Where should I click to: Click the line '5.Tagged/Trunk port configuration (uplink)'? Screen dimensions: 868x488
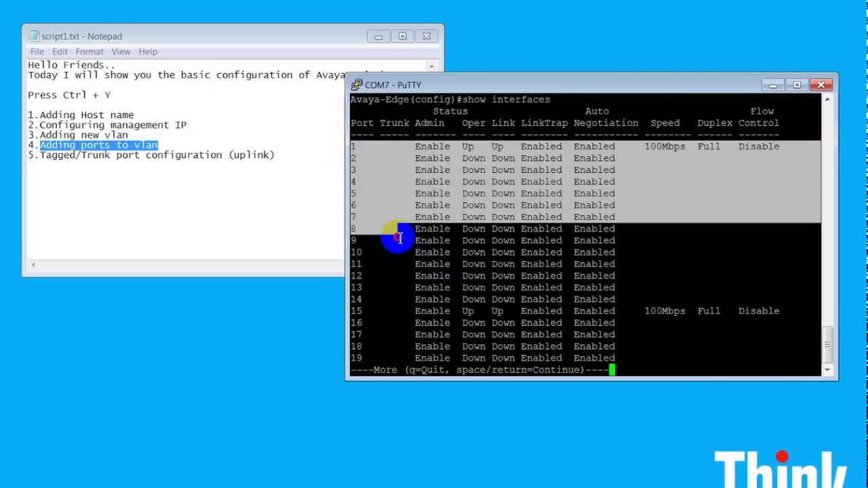click(151, 155)
